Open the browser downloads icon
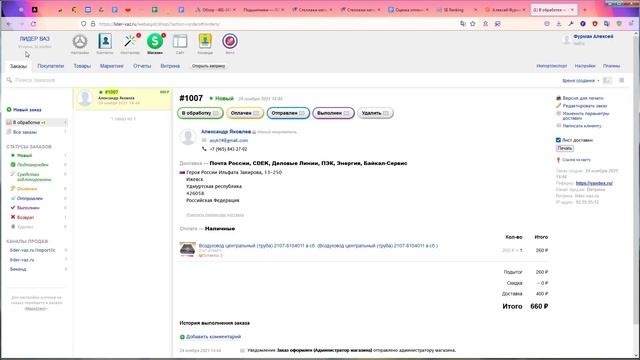The height and width of the screenshot is (360, 640). pos(559,24)
